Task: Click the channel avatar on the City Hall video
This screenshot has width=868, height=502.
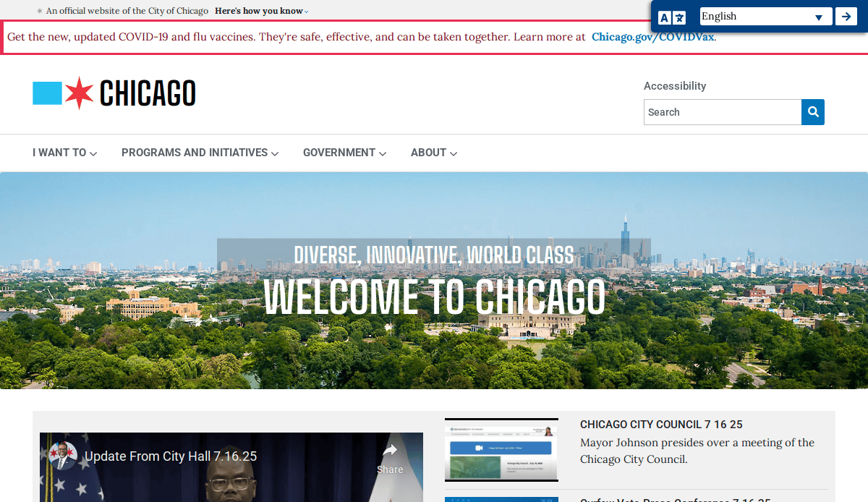Action: [x=63, y=456]
